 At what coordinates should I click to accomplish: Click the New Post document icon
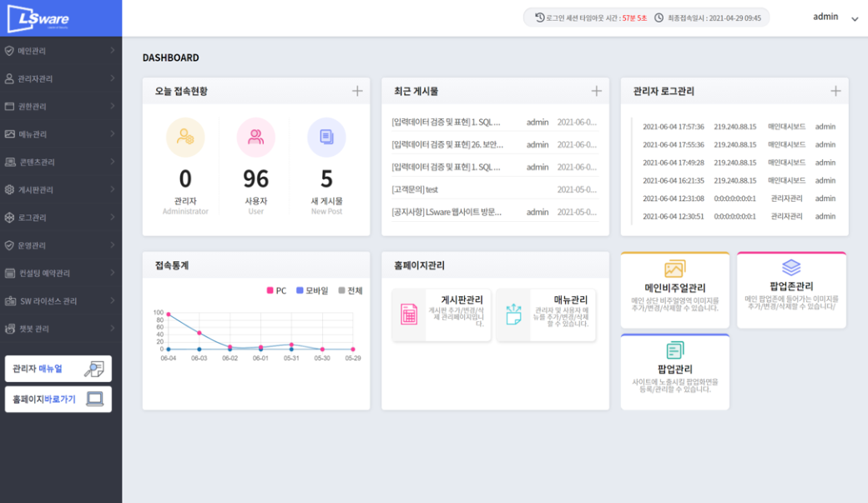326,138
